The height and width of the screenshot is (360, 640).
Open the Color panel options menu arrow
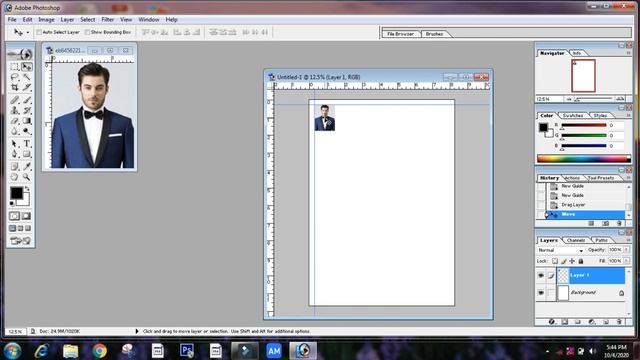click(628, 116)
